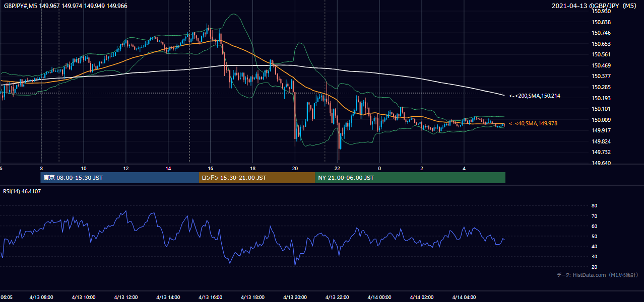Click price level 149.824 on the axis

click(x=601, y=141)
